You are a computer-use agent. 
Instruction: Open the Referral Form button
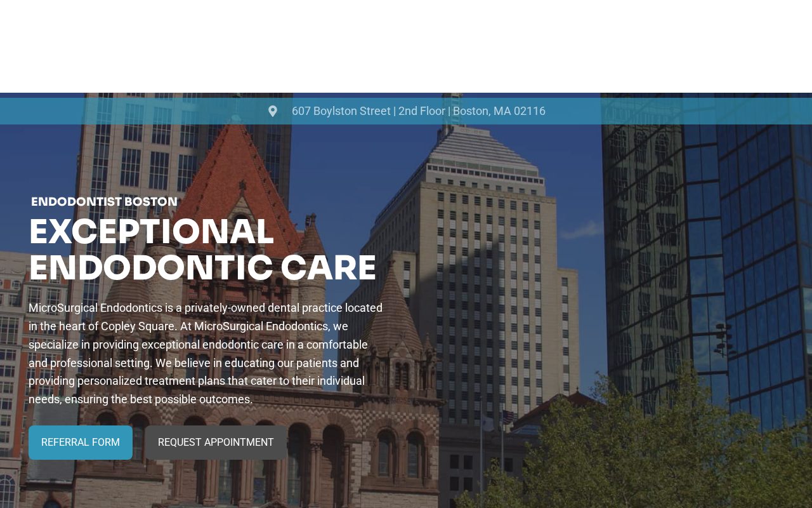pos(81,443)
